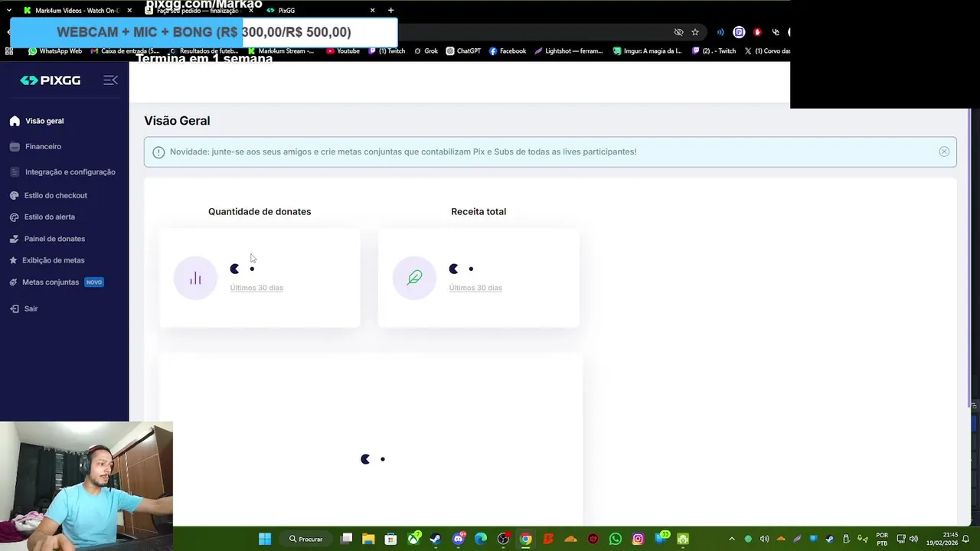Open the WhatsApp Web bookmark
980x551 pixels.
pyautogui.click(x=55, y=51)
